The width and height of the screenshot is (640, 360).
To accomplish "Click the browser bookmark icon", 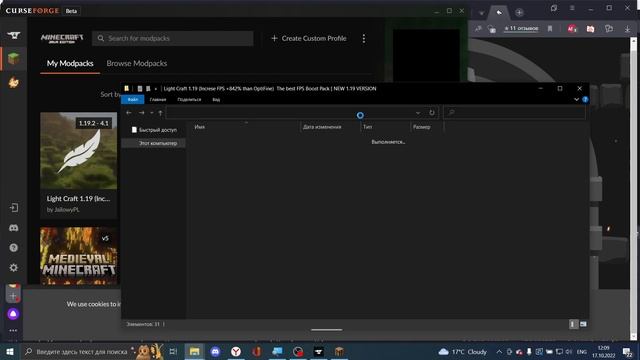I will point(550,29).
